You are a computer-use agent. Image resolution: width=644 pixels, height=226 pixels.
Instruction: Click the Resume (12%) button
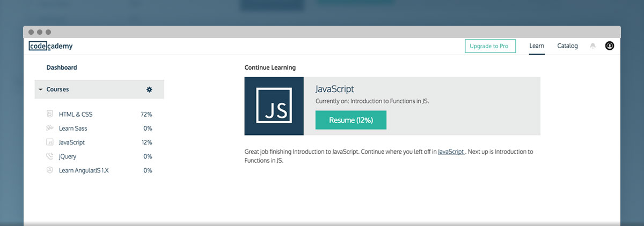point(351,120)
